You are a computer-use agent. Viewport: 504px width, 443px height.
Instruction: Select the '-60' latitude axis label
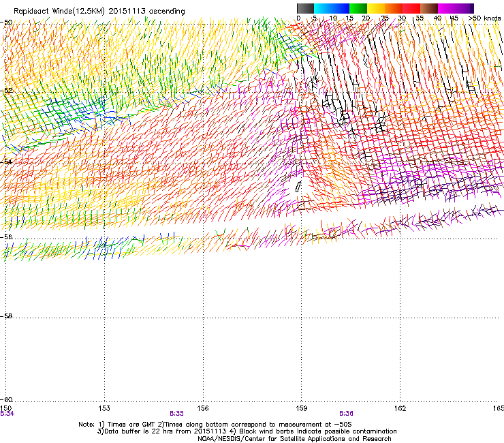(x=6, y=400)
